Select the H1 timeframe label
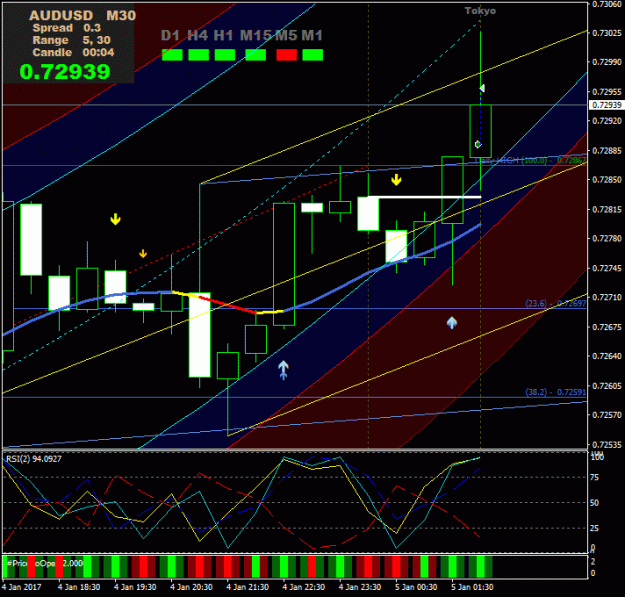 point(223,36)
